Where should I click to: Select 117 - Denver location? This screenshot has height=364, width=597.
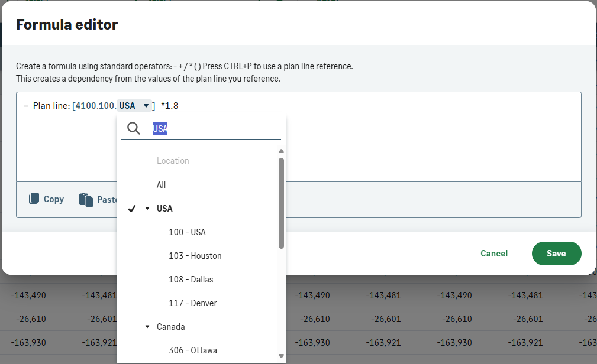click(192, 303)
